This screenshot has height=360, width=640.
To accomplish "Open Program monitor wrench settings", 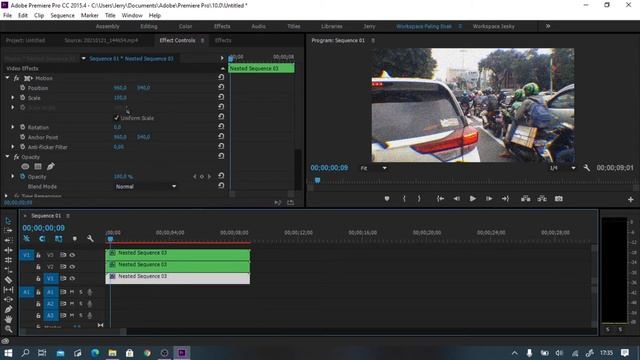I will coord(587,168).
